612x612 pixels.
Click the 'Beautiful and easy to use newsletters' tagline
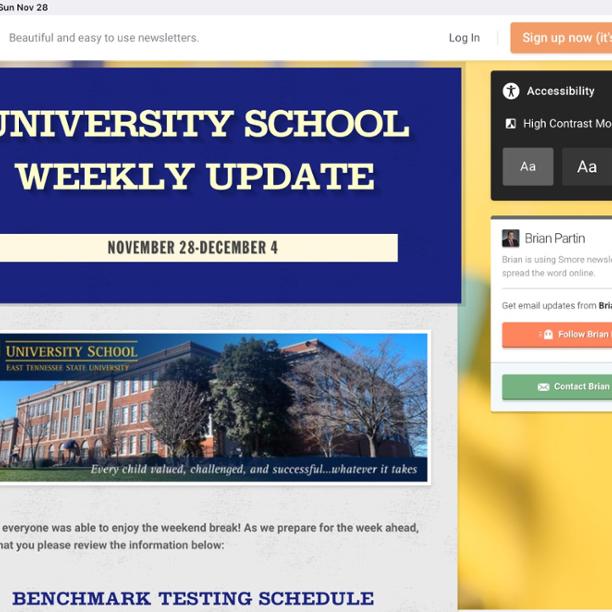104,38
